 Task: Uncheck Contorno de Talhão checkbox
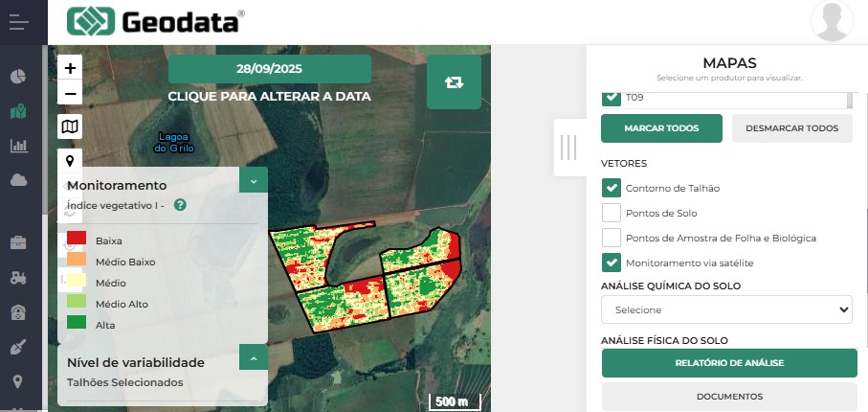[x=612, y=188]
